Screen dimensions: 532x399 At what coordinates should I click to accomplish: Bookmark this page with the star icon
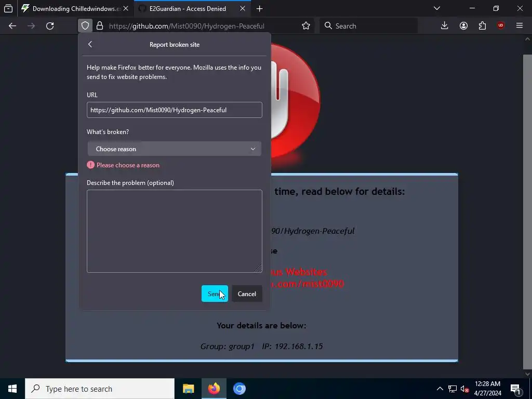click(x=305, y=26)
